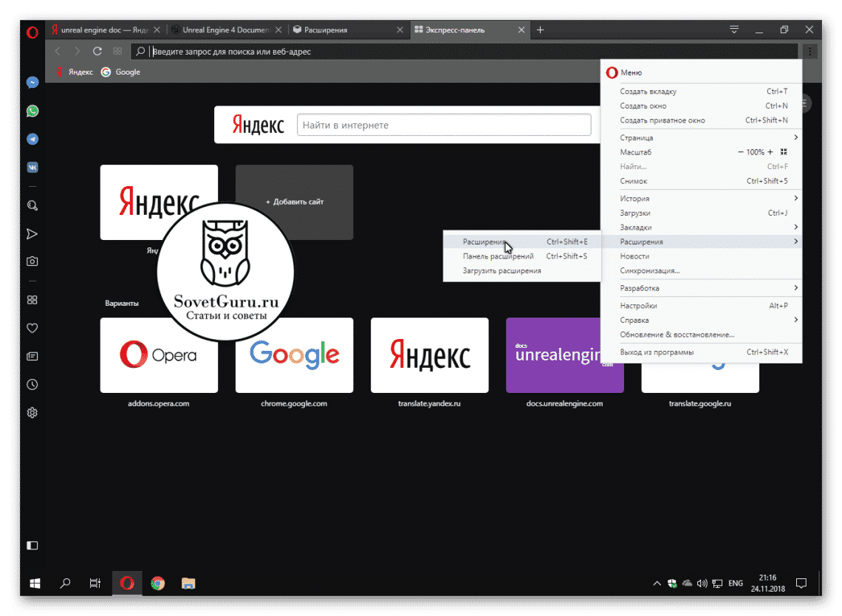Expand the Расширения entry in main menu
Viewport: 842px width, 616px height.
pos(702,242)
